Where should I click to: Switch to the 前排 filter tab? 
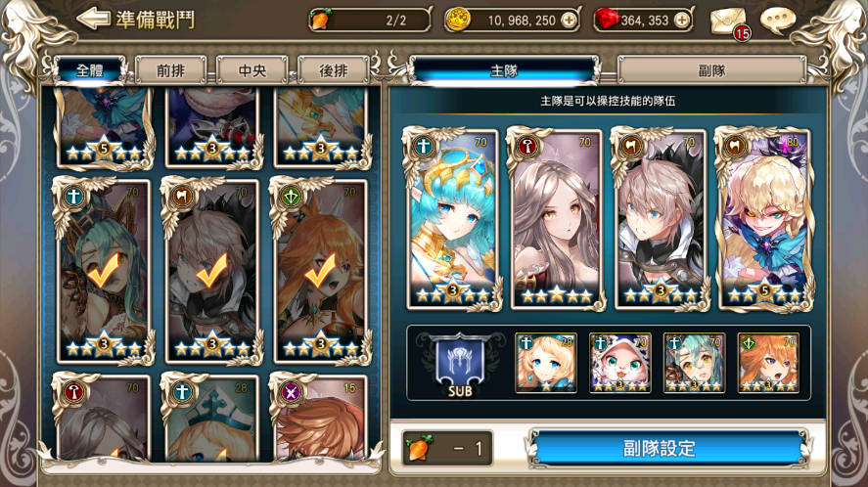point(171,70)
